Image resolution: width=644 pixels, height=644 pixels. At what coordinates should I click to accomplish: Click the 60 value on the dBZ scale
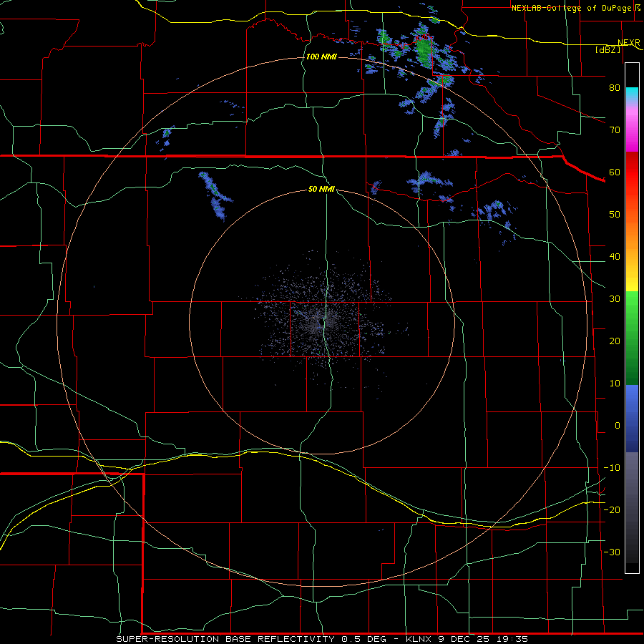coord(615,172)
